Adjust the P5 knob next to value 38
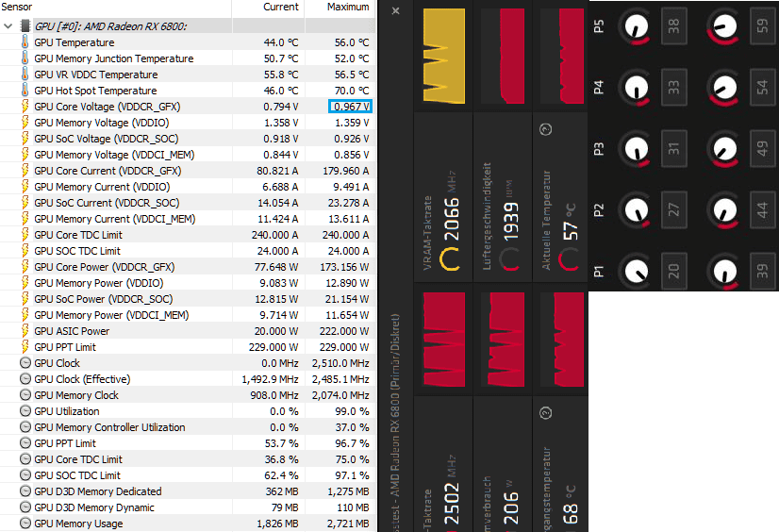The height and width of the screenshot is (532, 779). (636, 26)
